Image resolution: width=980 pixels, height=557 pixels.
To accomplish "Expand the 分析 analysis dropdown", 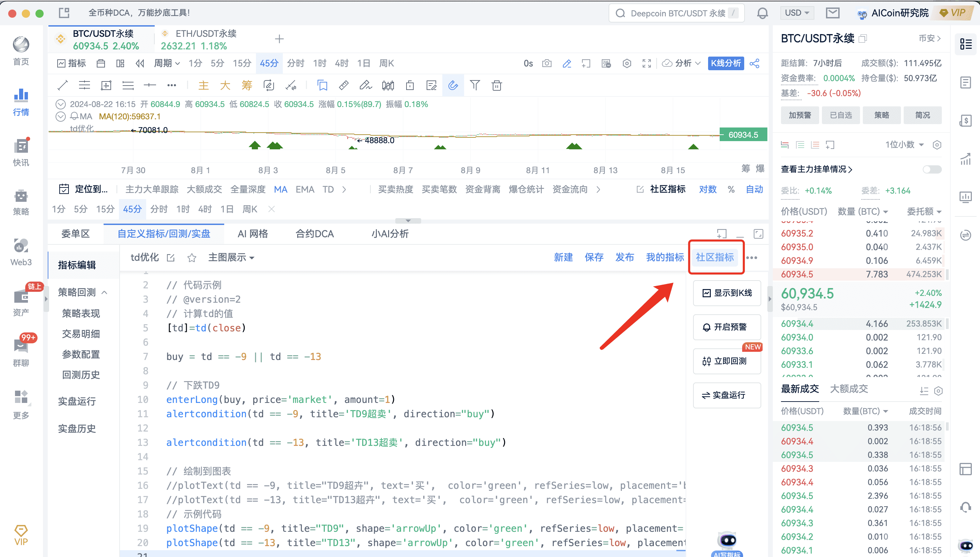I will 682,63.
